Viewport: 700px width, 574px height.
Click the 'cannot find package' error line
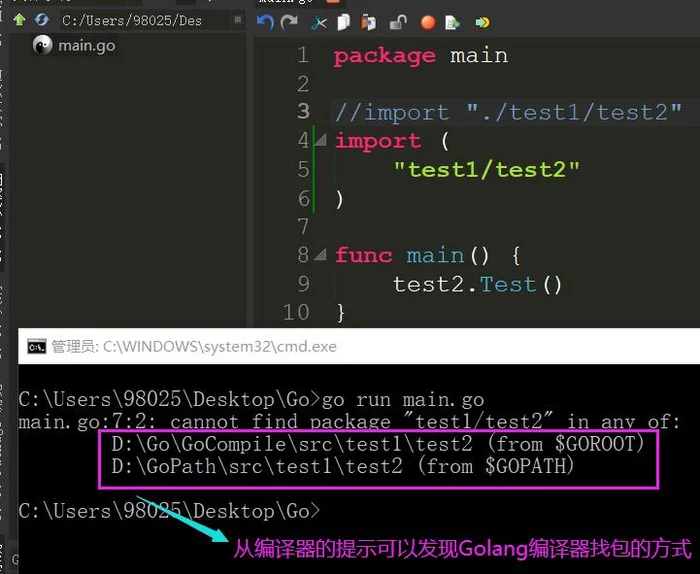pyautogui.click(x=349, y=422)
